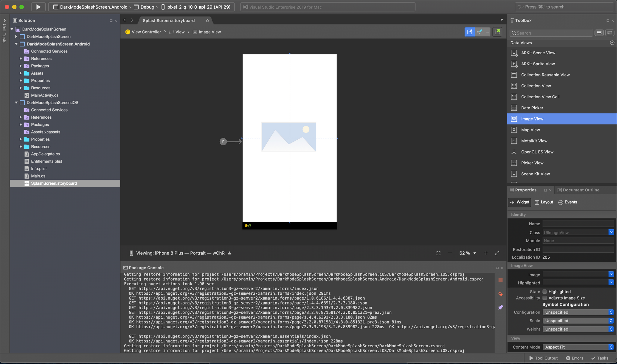Show Toolbox items in list layout
Screen dimensions: 617x364
tap(599, 33)
